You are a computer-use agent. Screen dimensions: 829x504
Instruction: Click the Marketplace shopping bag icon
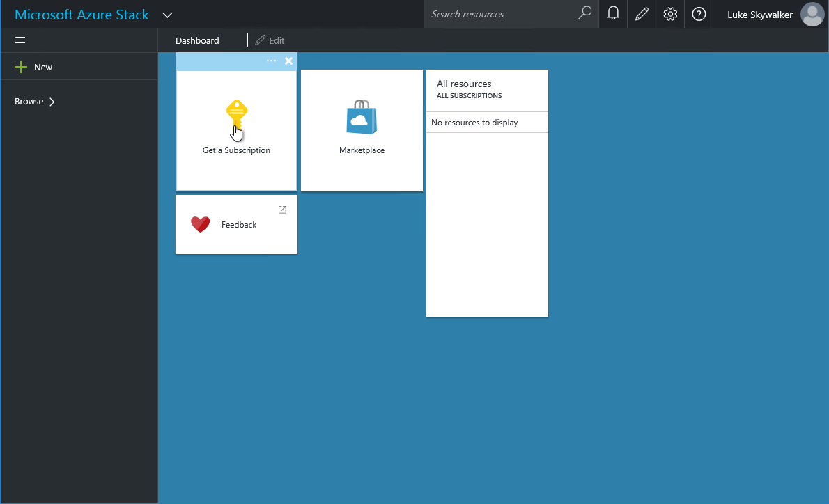click(x=362, y=117)
